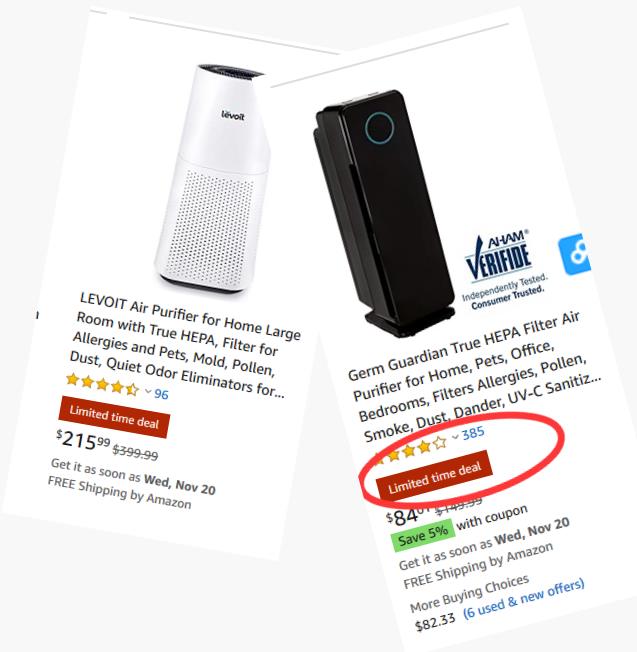
Task: Click the blue square icon at right edge
Action: point(575,254)
